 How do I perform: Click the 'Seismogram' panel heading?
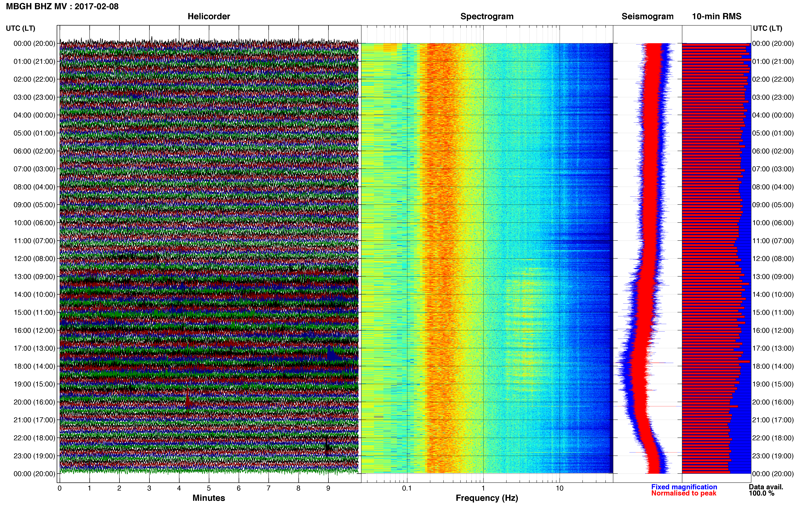click(648, 16)
